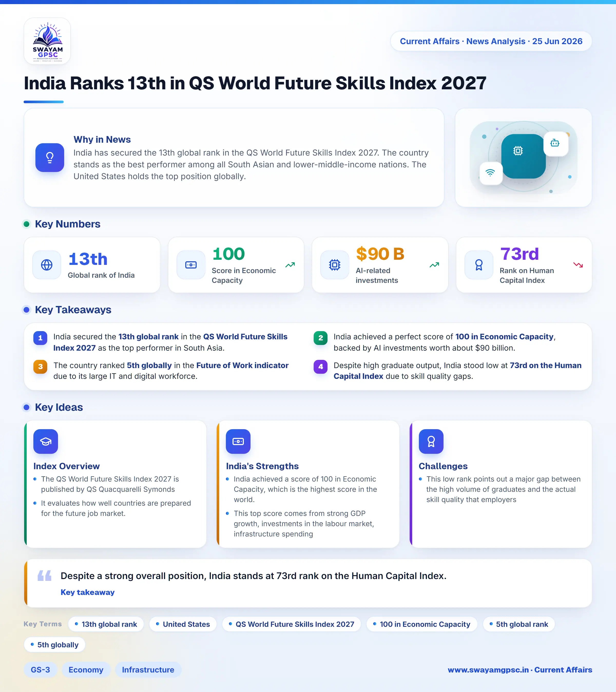Click the $90 B investment value

click(x=380, y=254)
